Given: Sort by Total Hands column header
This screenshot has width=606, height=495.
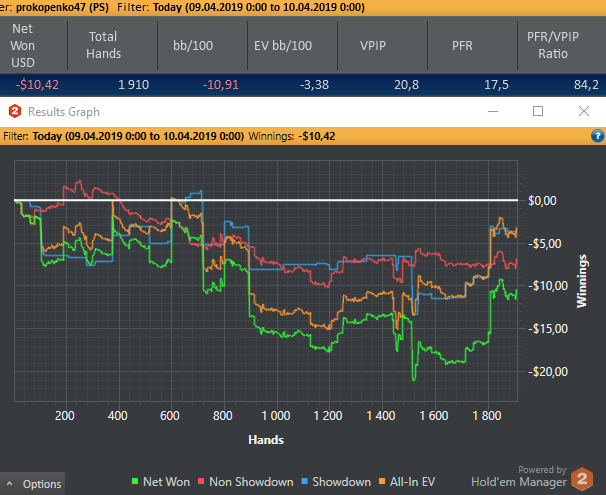Looking at the screenshot, I should click(x=103, y=45).
